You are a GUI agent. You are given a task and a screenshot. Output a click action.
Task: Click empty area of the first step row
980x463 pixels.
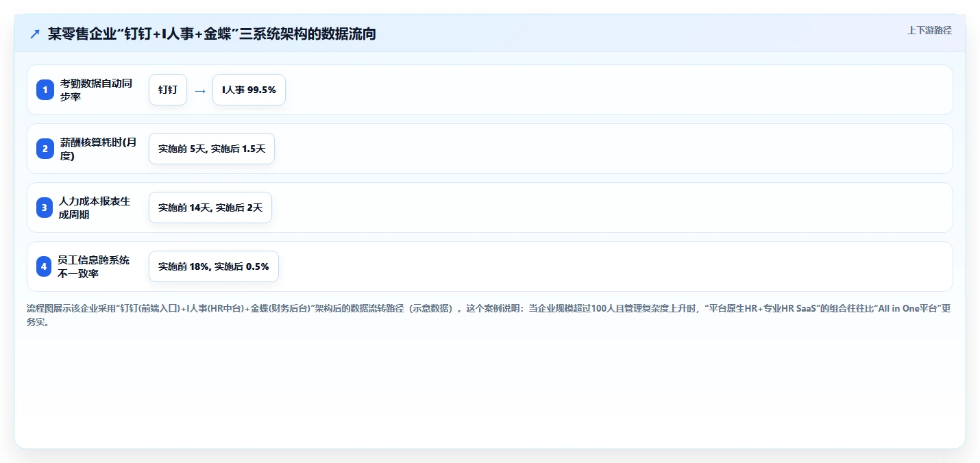click(x=617, y=90)
